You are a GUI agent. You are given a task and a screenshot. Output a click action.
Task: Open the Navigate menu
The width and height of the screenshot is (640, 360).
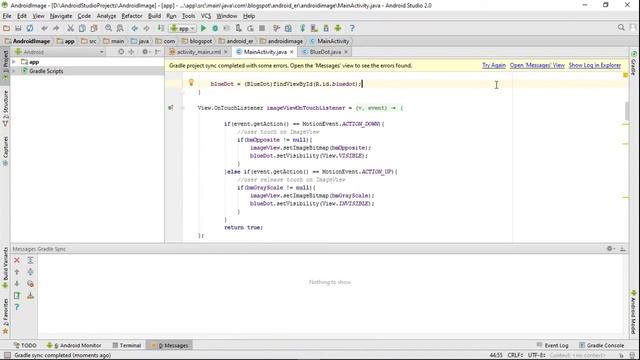61,16
